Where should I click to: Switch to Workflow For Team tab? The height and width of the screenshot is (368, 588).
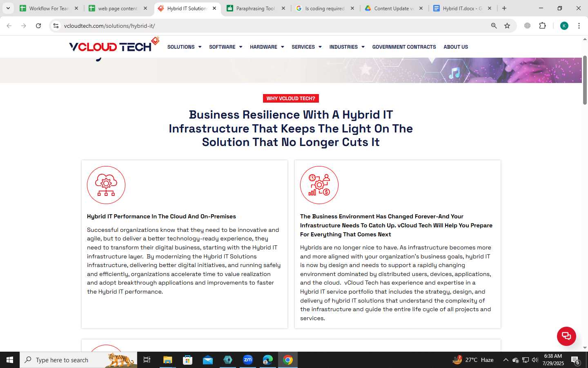click(49, 8)
